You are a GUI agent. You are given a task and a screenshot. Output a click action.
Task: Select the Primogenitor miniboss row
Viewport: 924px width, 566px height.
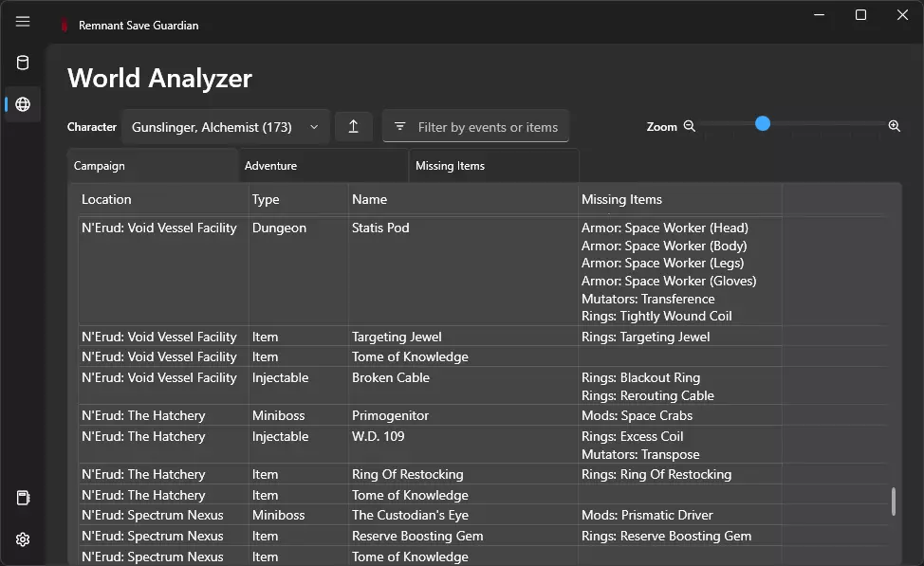[390, 415]
